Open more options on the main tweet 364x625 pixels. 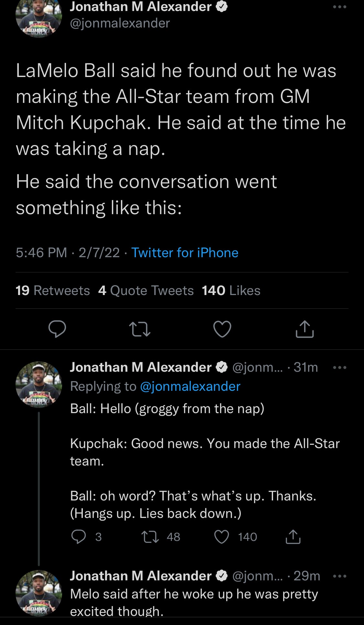pos(340,7)
